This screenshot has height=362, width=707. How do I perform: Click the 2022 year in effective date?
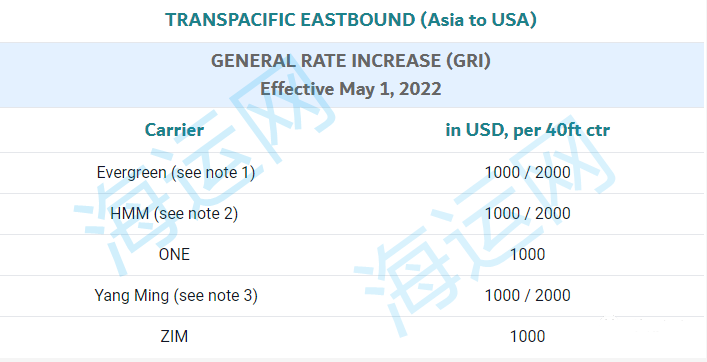[x=420, y=88]
